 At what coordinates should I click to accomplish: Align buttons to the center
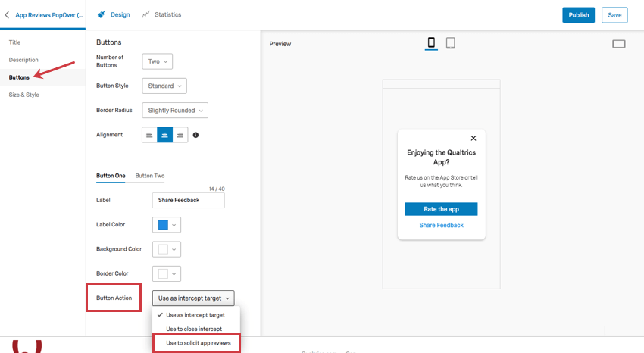point(164,135)
